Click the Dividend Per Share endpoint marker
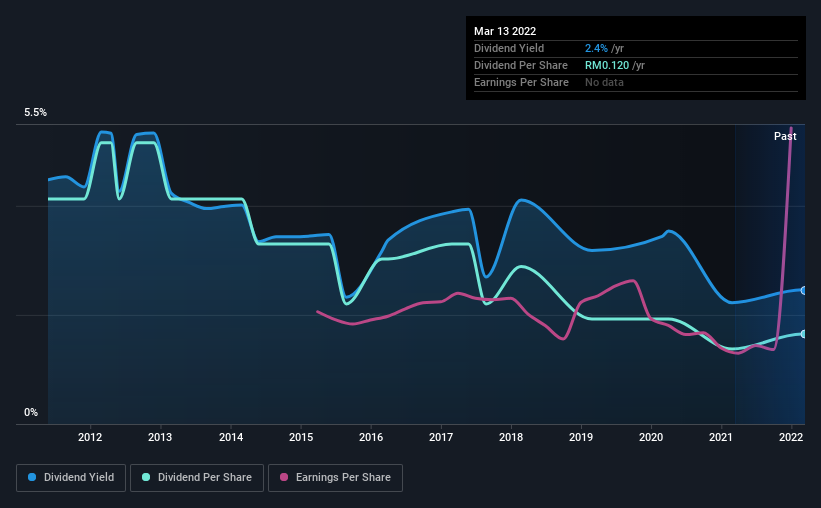The image size is (821, 508). 803,334
